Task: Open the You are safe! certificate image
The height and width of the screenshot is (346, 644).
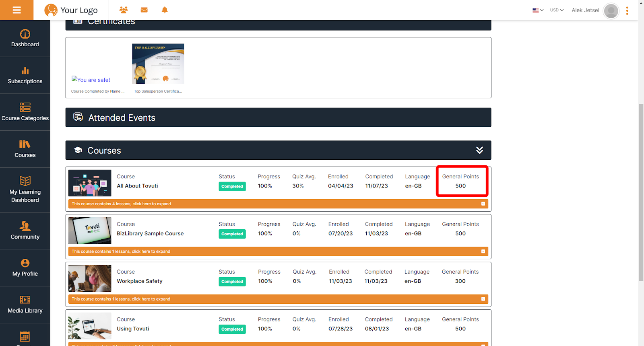Action: tap(91, 80)
